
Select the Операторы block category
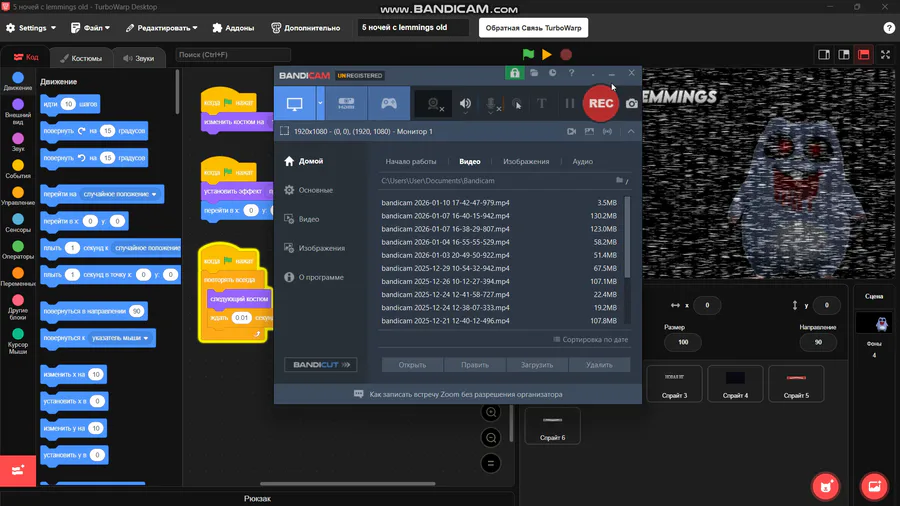point(18,250)
